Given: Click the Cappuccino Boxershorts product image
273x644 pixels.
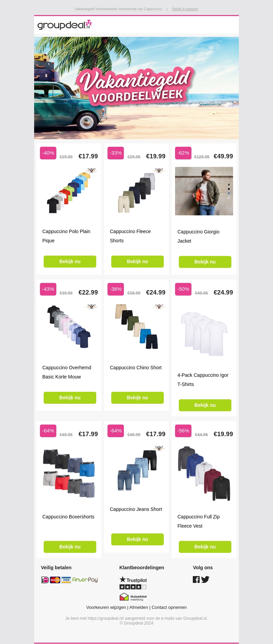Looking at the screenshot, I should click(70, 474).
